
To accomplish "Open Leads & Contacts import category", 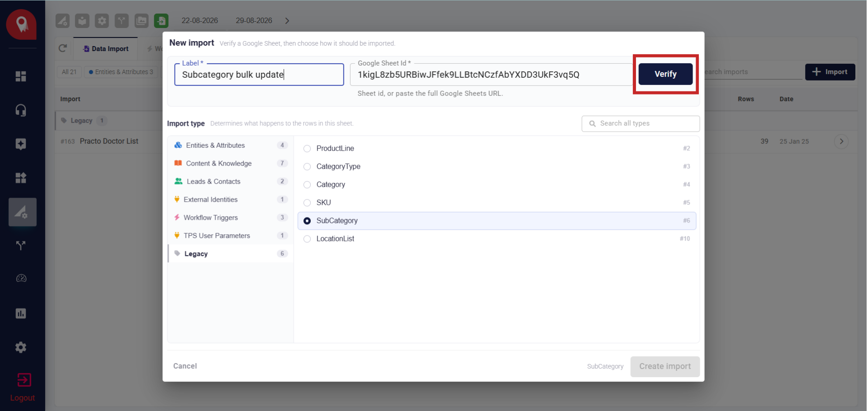I will coord(230,181).
